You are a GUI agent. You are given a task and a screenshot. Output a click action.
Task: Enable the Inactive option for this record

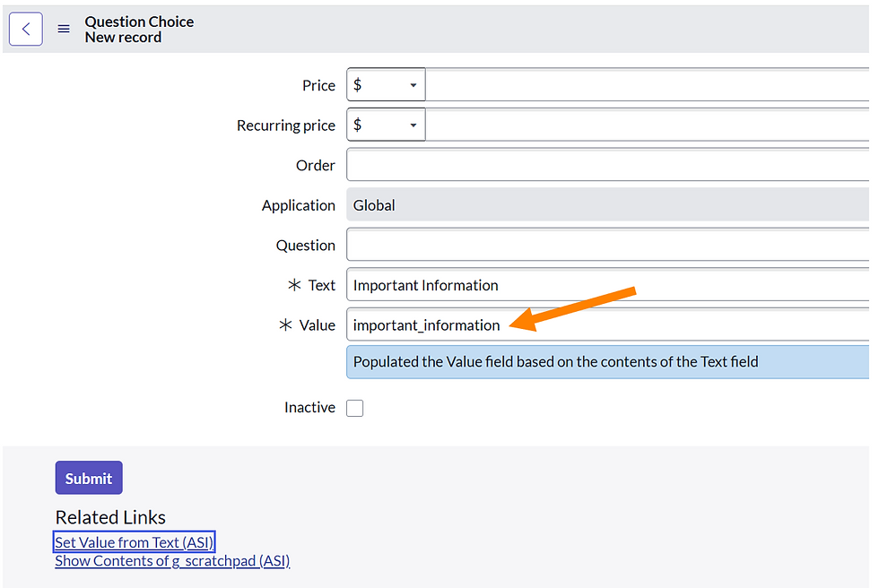(354, 407)
